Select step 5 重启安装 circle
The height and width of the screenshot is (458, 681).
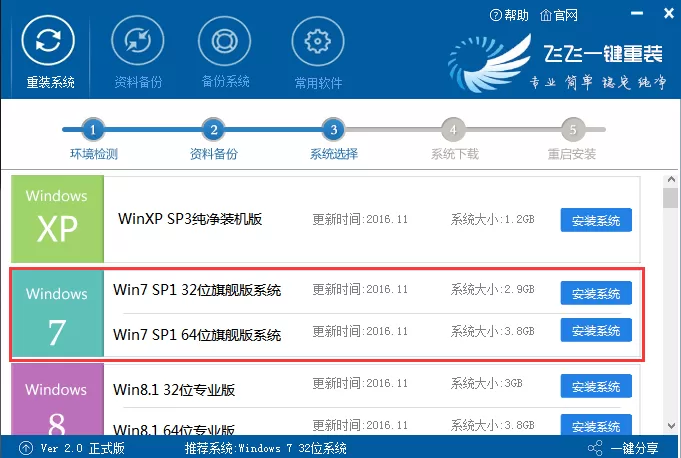click(573, 129)
